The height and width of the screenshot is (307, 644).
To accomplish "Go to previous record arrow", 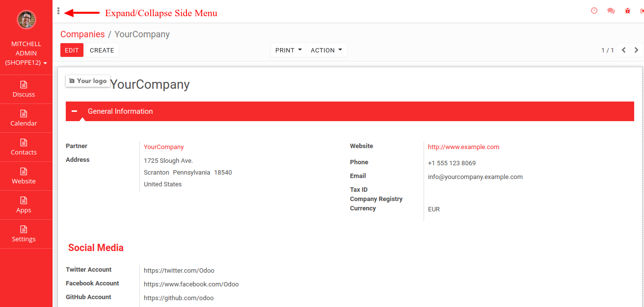I will [623, 50].
